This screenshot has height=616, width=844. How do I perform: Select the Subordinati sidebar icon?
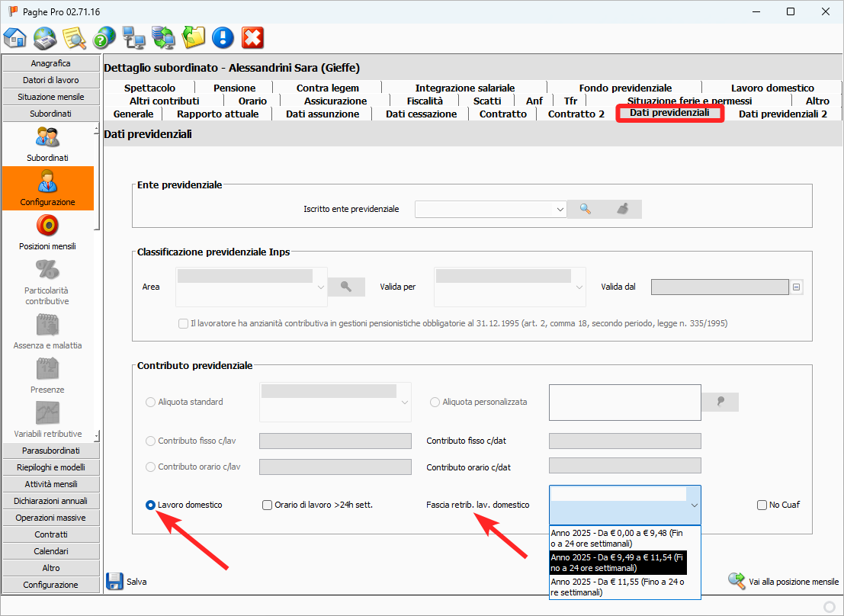pos(47,144)
